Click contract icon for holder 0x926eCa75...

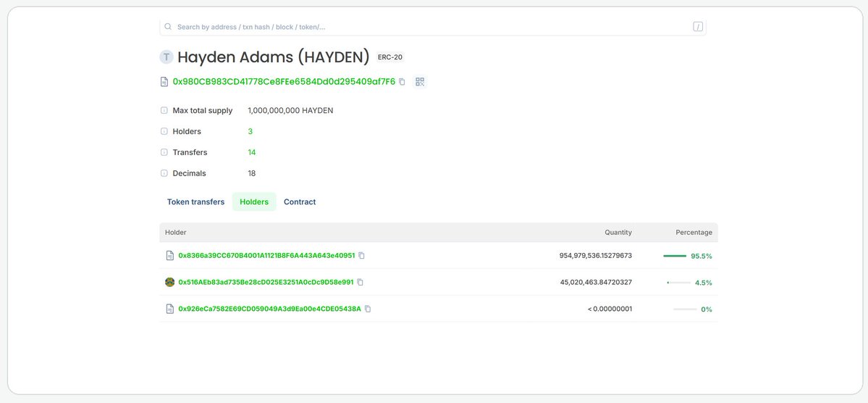click(170, 309)
